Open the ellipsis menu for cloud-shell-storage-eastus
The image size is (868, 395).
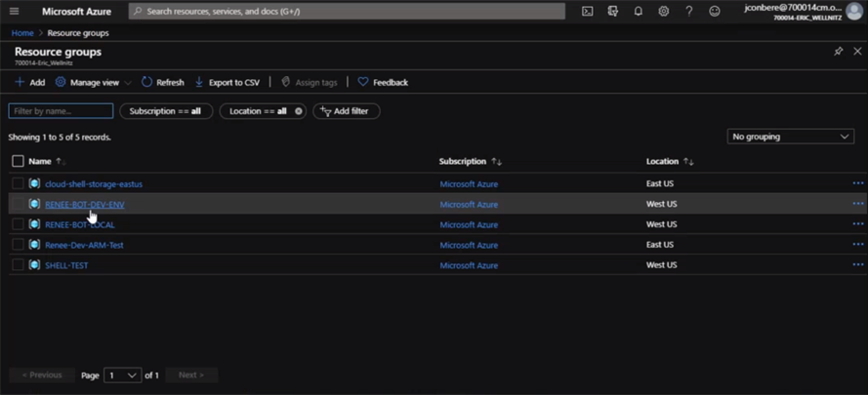coord(858,183)
